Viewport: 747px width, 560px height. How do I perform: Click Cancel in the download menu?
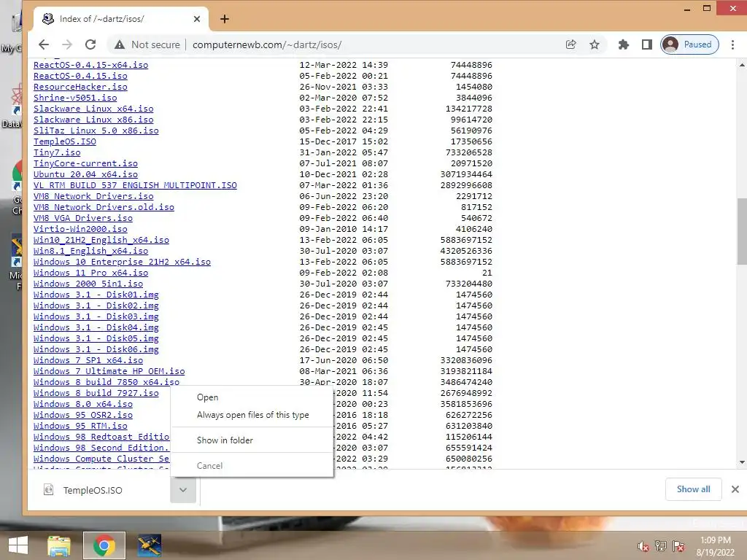(x=209, y=466)
